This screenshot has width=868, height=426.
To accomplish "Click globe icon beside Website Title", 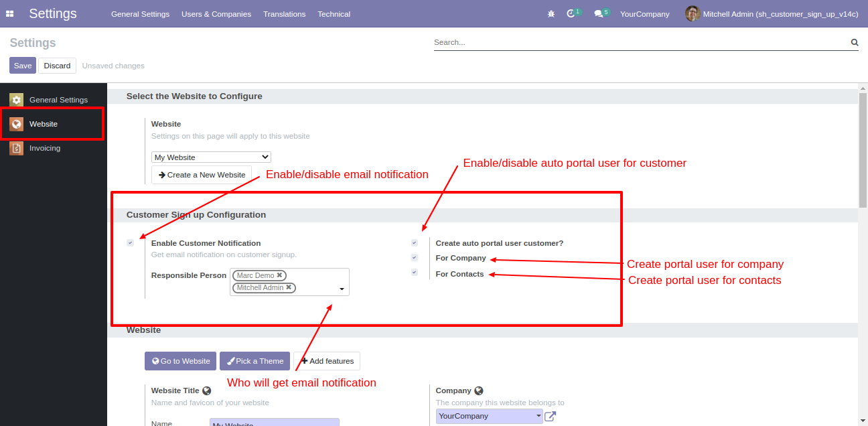I will tap(207, 390).
